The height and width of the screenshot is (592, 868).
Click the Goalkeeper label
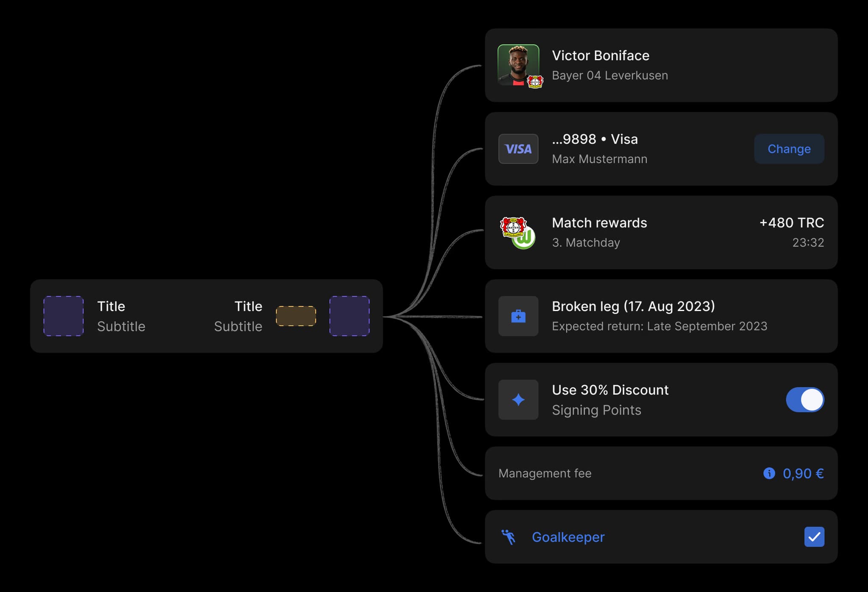(568, 537)
